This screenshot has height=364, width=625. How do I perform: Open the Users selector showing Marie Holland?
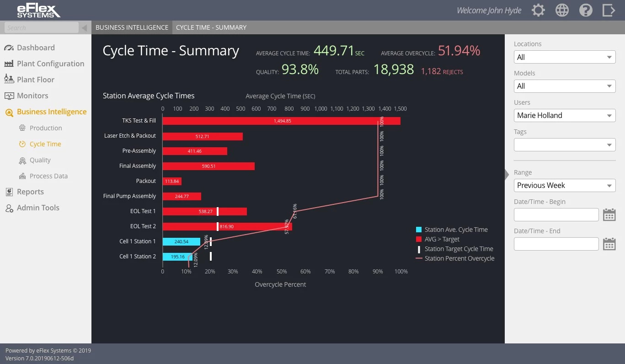[x=565, y=115]
